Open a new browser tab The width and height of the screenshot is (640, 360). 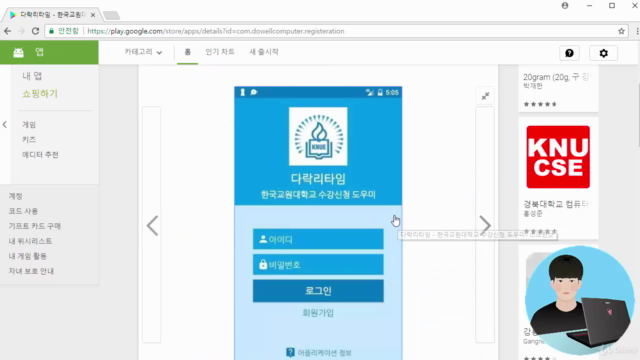coord(111,15)
